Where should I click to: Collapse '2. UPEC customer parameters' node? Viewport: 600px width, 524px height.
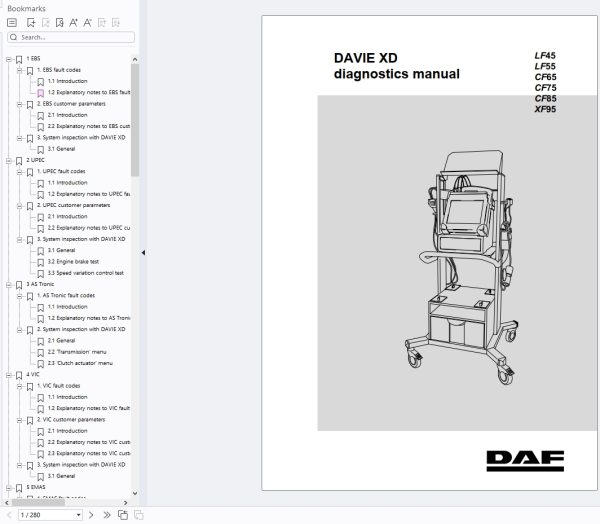19,206
